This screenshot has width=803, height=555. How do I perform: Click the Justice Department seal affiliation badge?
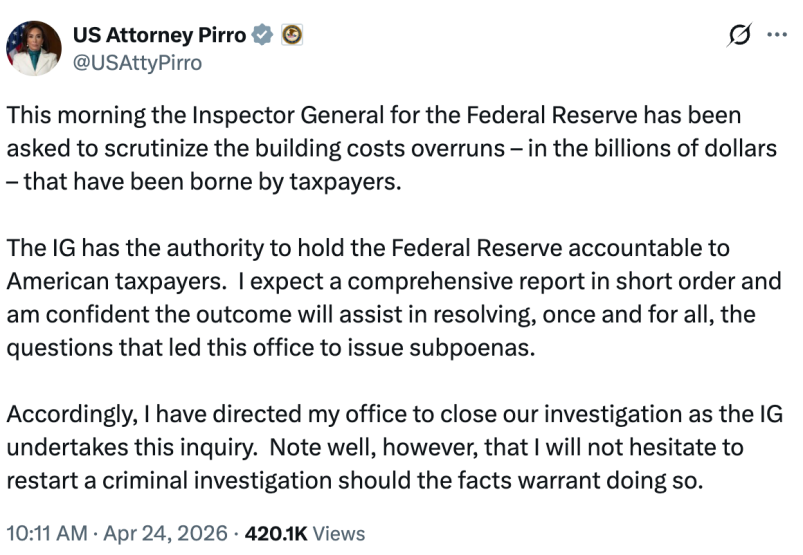(x=291, y=35)
